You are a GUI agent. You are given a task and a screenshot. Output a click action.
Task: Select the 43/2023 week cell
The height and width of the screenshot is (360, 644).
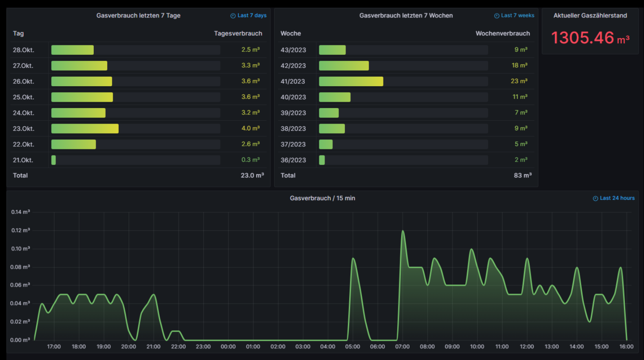click(293, 50)
